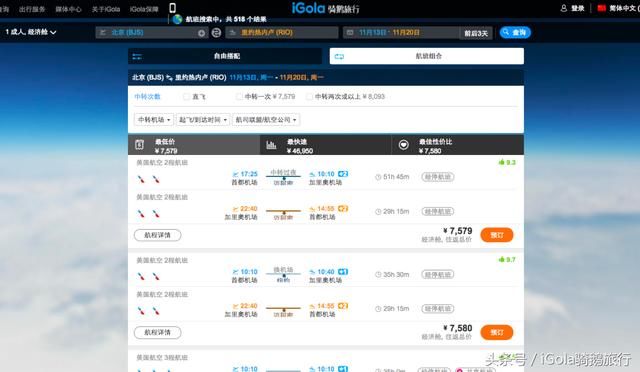Click the globe icon beside the search status
The image size is (640, 372).
tap(177, 19)
